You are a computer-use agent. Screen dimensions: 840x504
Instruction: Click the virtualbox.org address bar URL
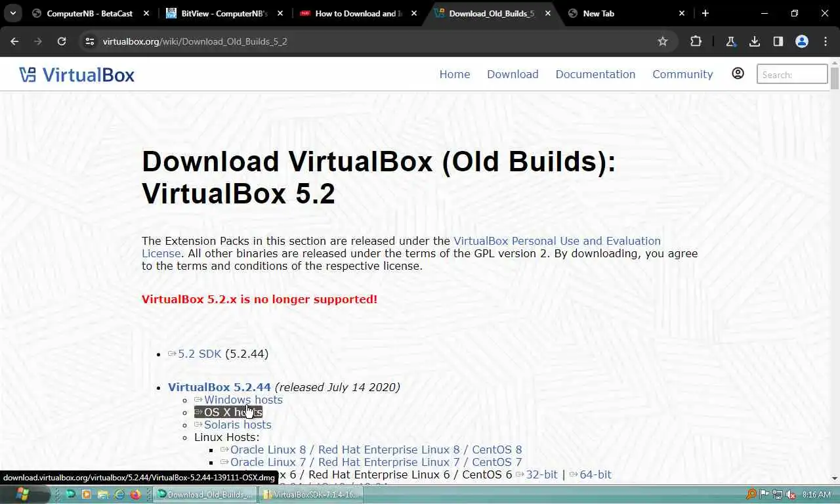[x=195, y=41]
